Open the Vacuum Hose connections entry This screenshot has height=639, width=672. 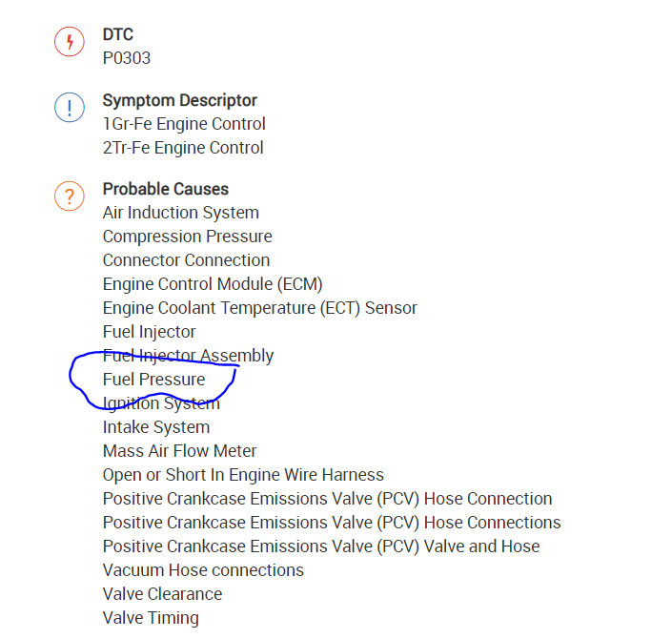point(203,570)
